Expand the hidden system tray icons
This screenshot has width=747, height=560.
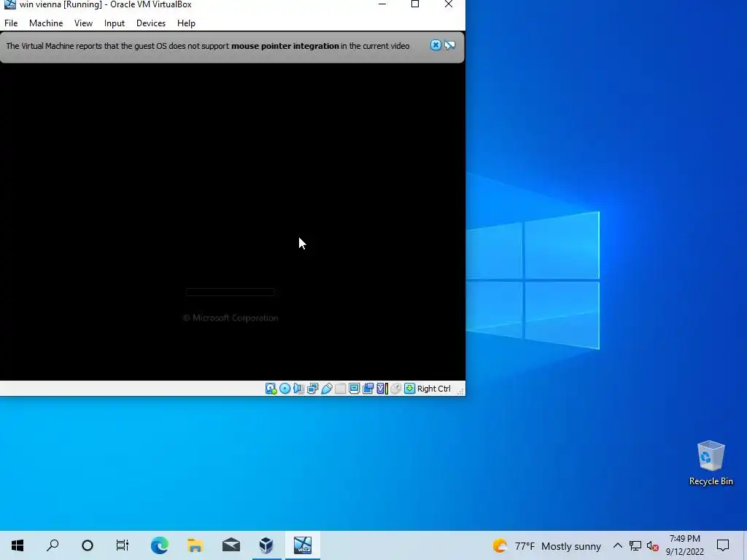click(617, 545)
